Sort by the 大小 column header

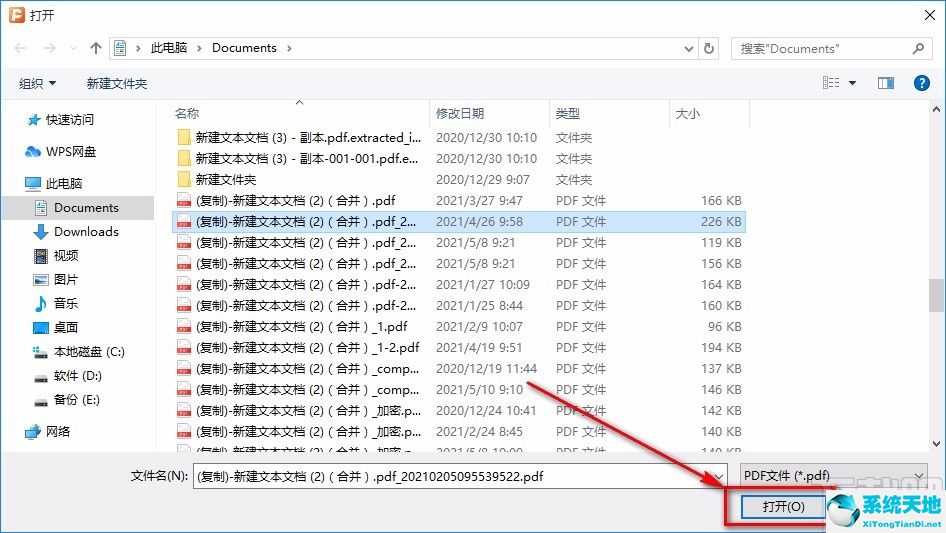[x=688, y=113]
